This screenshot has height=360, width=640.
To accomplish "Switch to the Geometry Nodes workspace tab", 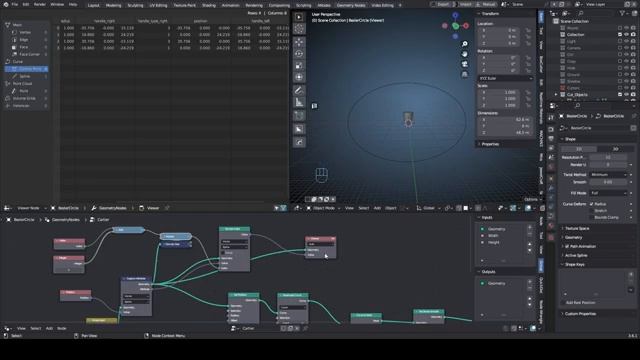I will coord(351,5).
